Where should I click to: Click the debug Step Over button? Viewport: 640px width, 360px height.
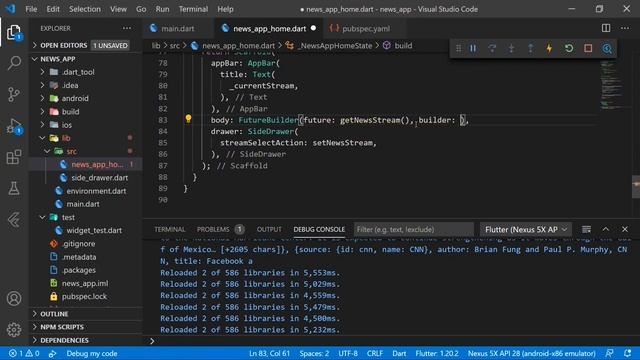click(x=492, y=49)
